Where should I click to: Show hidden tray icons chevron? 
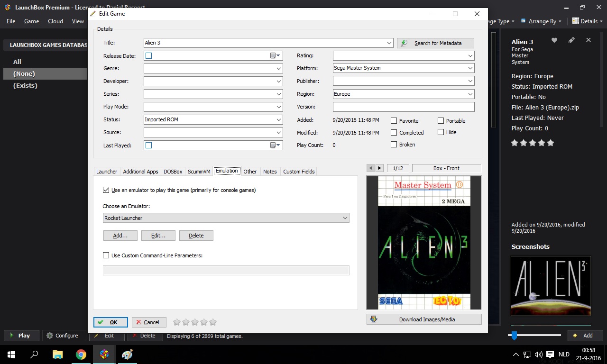(516, 355)
